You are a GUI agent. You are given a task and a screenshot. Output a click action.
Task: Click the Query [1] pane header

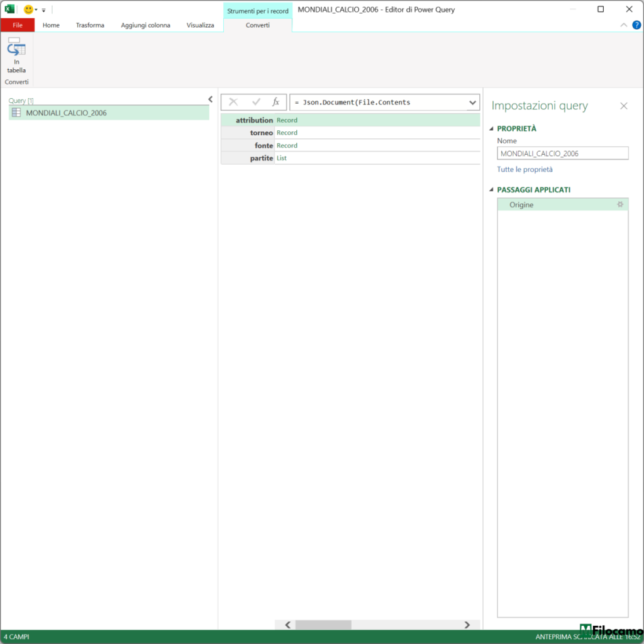click(x=21, y=101)
